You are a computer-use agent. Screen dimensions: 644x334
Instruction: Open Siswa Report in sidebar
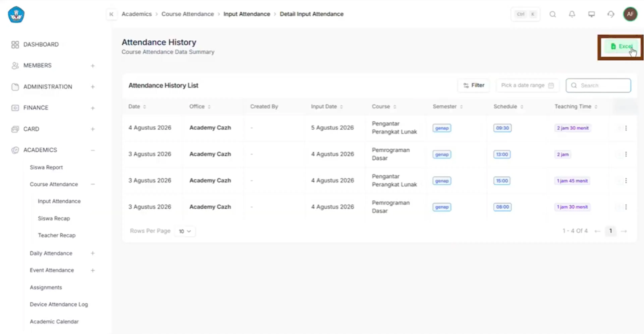46,167
